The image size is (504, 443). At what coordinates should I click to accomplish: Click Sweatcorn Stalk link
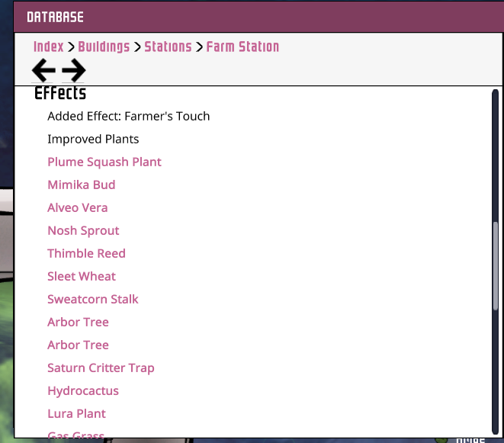[93, 299]
